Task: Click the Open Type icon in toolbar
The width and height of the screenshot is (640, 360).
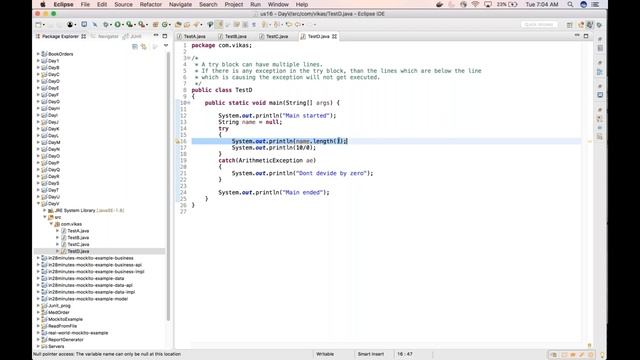Action: tap(178, 25)
